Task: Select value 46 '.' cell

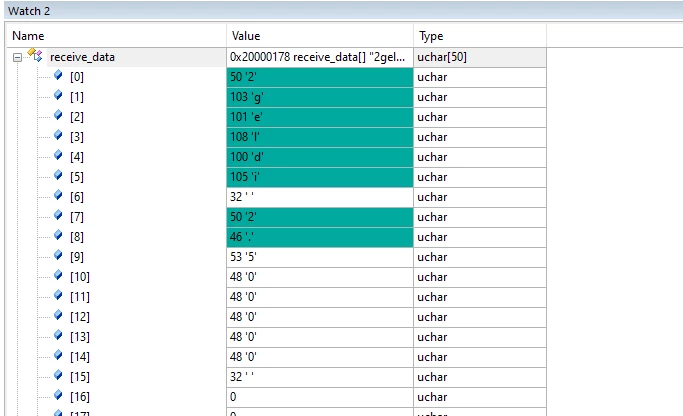Action: pos(320,237)
